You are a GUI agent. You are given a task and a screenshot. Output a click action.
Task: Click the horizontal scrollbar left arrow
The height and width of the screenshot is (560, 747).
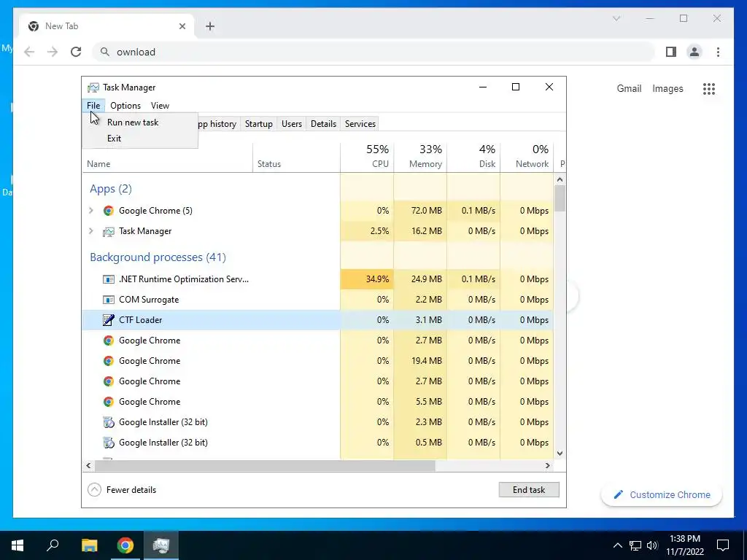(88, 466)
